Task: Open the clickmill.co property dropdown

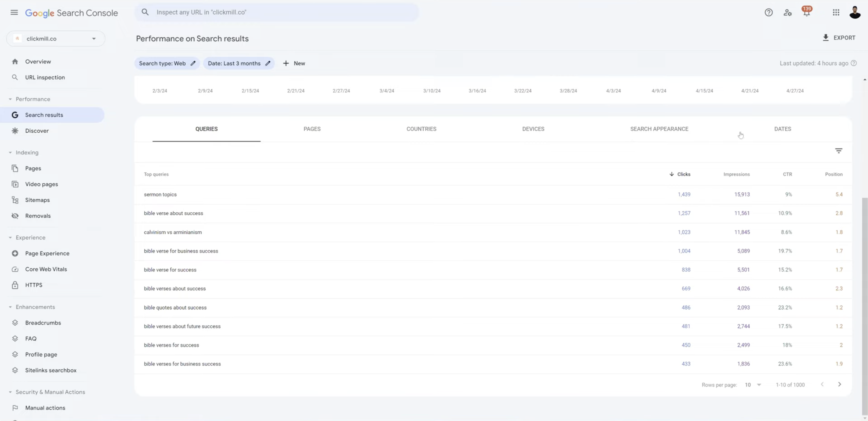Action: pos(56,39)
